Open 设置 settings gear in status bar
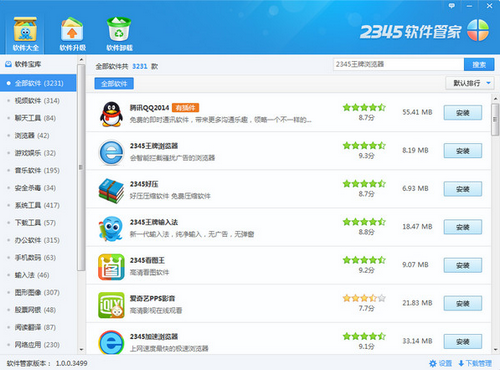500x370 pixels. click(440, 363)
